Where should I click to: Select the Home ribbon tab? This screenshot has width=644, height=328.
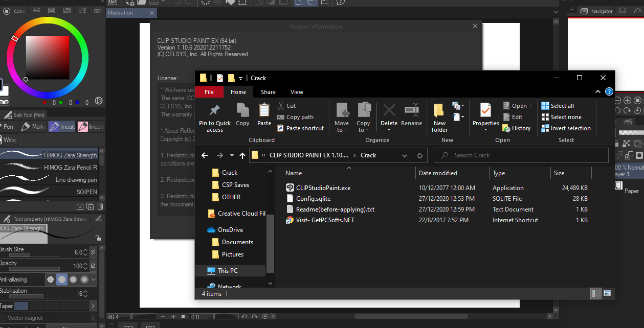(238, 92)
